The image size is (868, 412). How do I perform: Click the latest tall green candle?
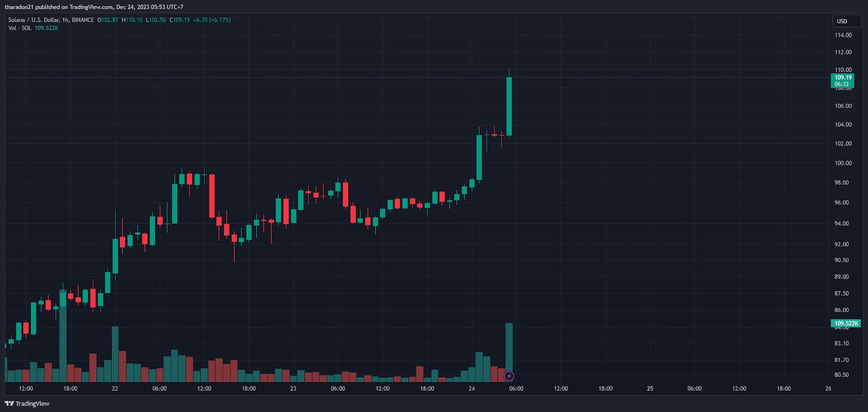coord(509,106)
